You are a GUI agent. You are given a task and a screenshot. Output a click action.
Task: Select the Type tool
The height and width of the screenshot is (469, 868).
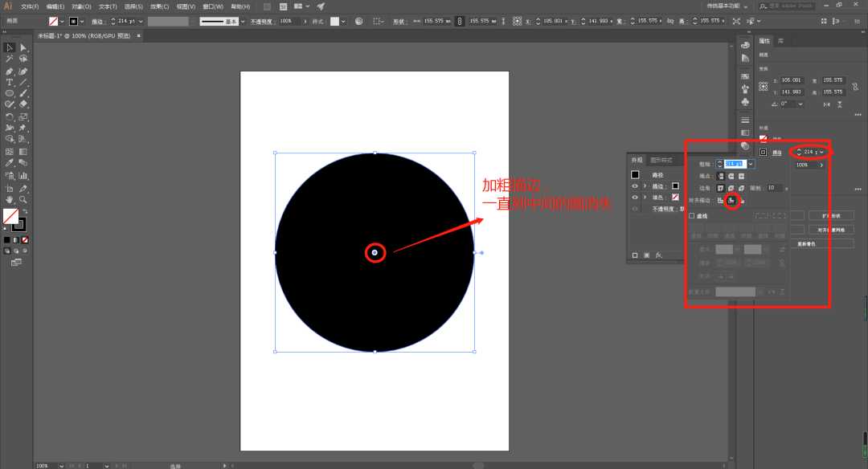10,82
